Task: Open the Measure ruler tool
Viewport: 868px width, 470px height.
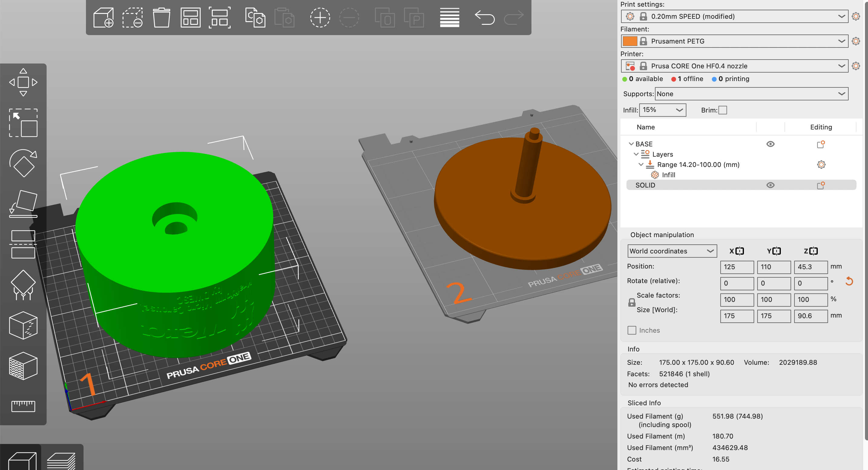Action: pyautogui.click(x=23, y=406)
